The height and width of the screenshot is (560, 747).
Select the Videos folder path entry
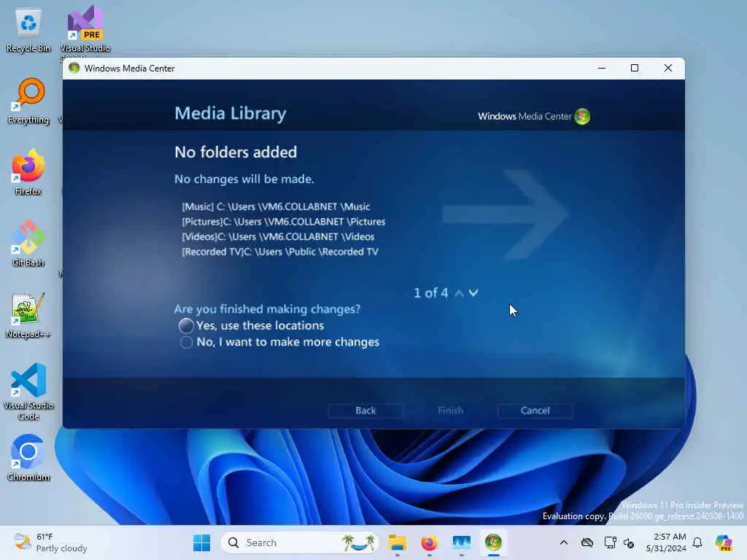tap(278, 237)
